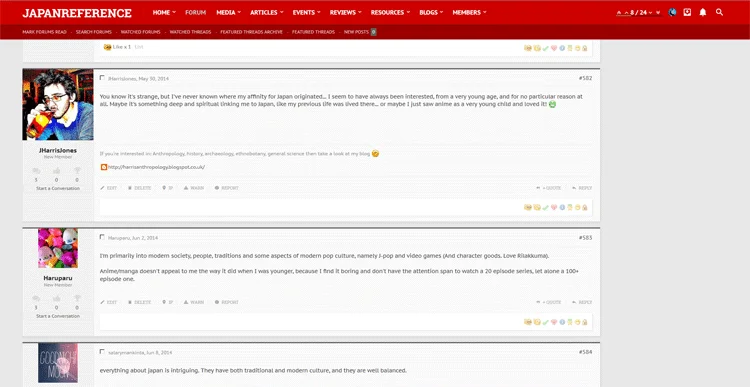Screen dimensions: 750x387
Task: Open salarymankinta's Goodnight Moon avatar
Action: 58,363
